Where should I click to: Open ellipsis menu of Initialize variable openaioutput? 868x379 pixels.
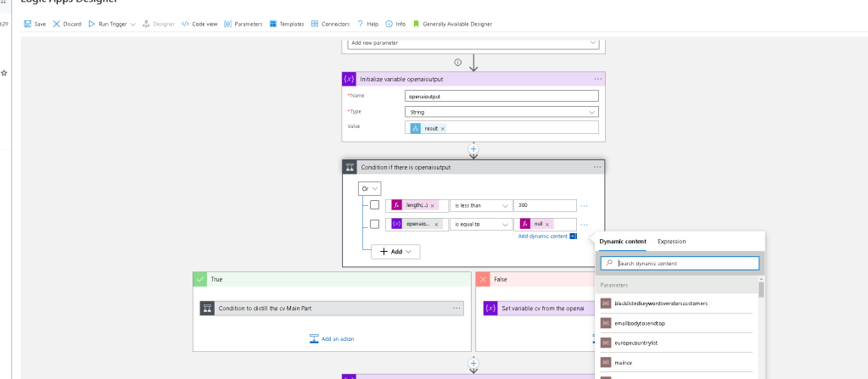(x=598, y=79)
